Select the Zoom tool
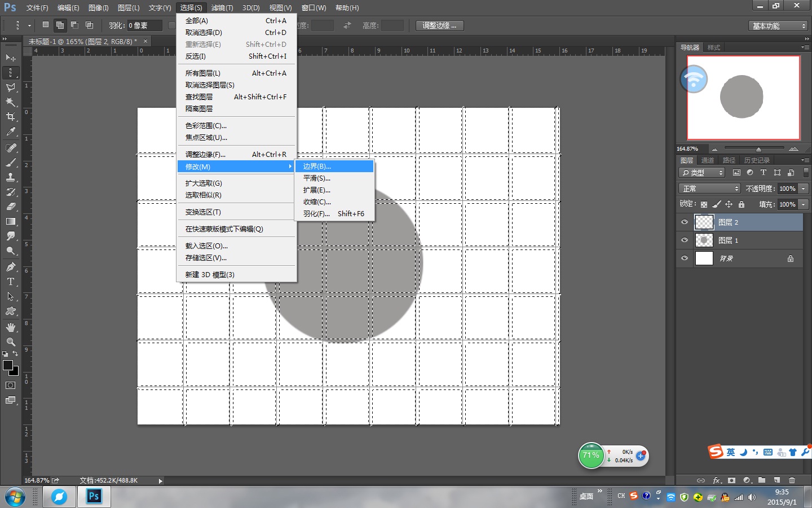Viewport: 812px width, 508px height. point(11,342)
